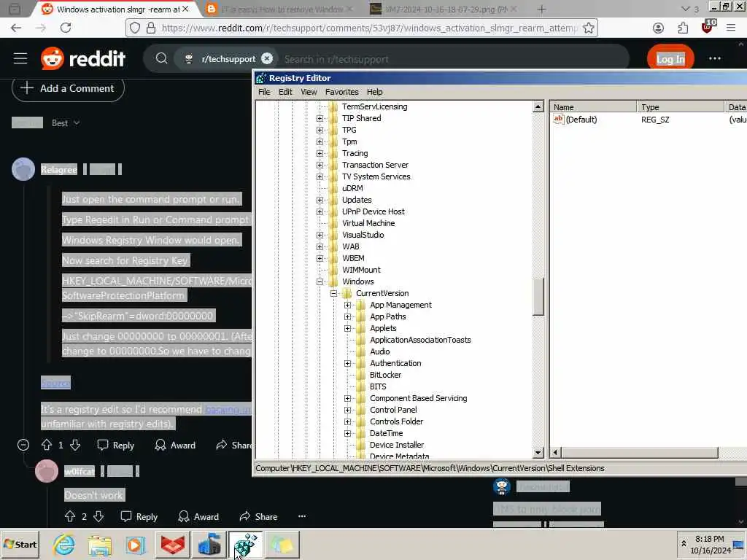The width and height of the screenshot is (747, 560).
Task: Open the Firefox account icon
Action: click(659, 28)
